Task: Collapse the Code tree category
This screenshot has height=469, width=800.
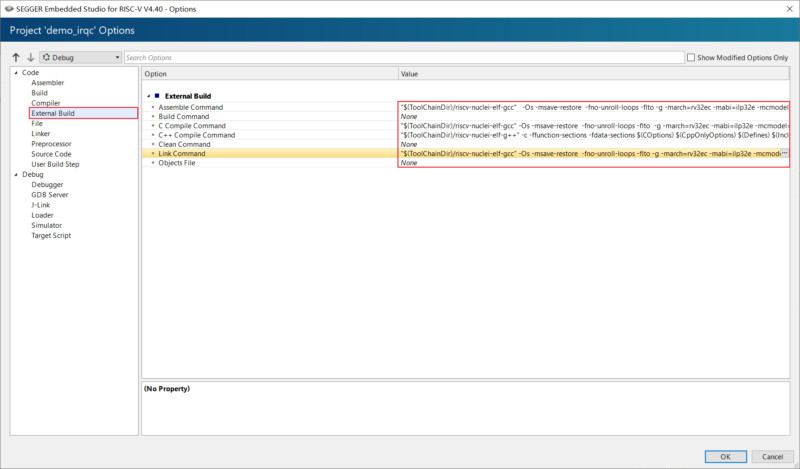Action: pos(15,73)
